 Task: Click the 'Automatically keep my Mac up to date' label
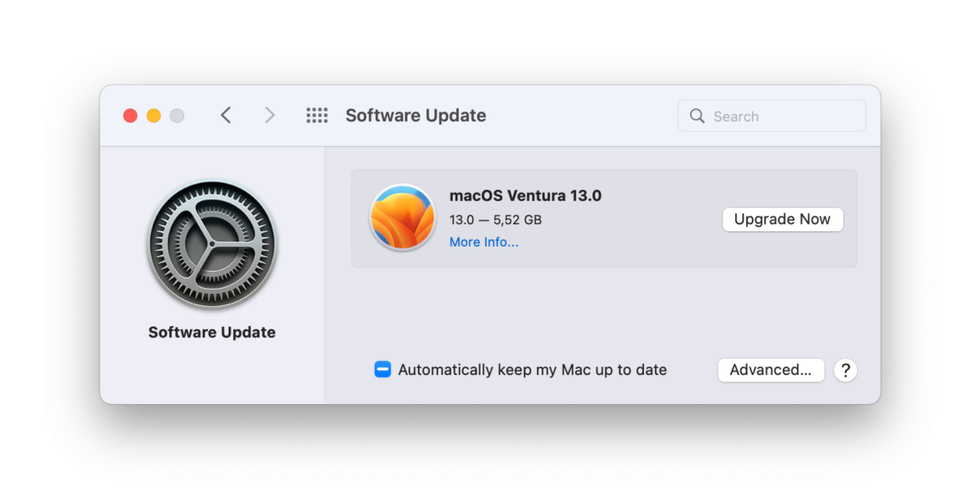(532, 370)
